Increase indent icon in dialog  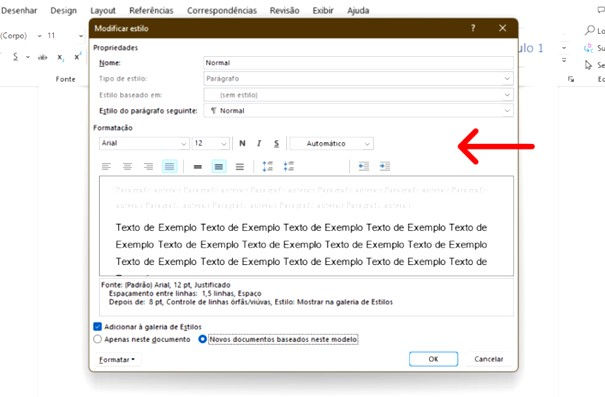385,167
